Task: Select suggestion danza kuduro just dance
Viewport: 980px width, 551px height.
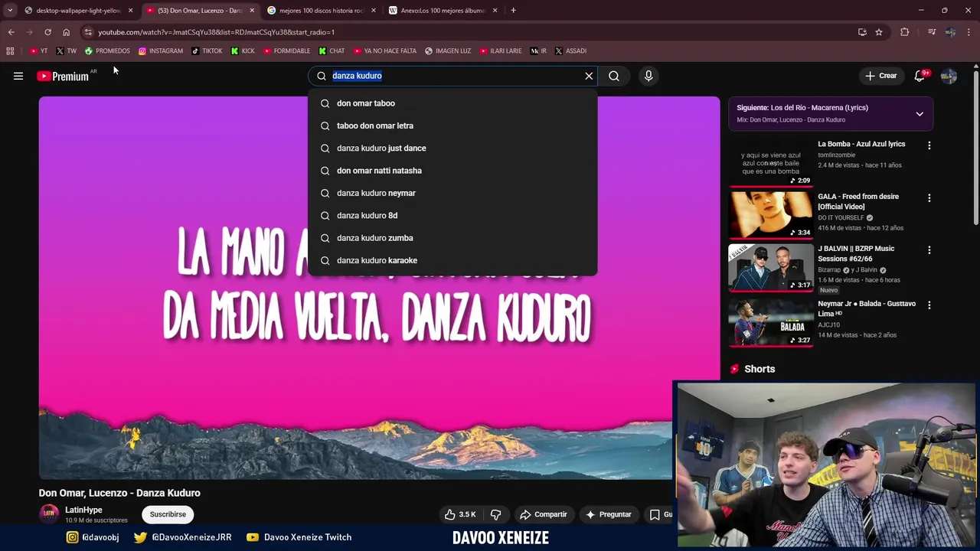Action: [452, 148]
